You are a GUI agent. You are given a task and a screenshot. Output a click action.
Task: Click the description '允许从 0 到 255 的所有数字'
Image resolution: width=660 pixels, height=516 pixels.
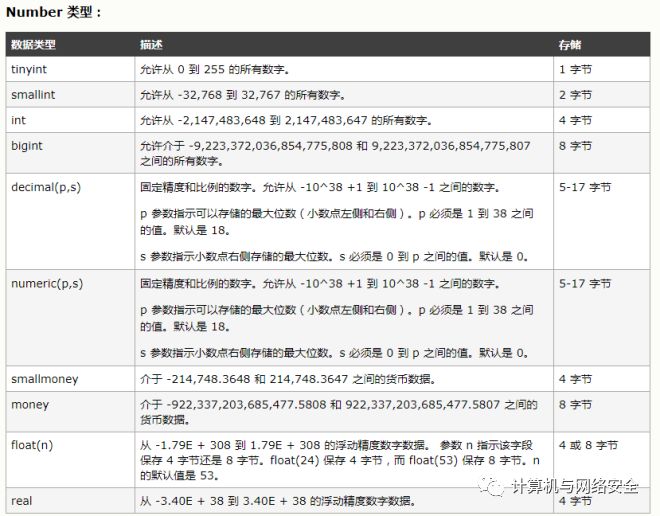[x=215, y=69]
